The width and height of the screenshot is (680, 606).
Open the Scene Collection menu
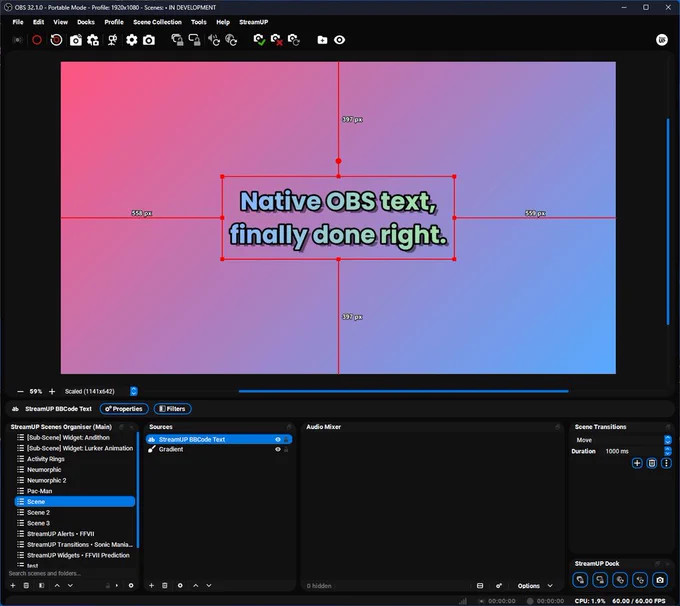157,22
